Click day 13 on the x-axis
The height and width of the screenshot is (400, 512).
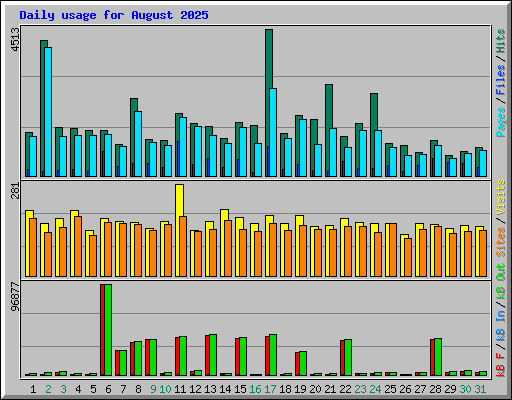click(210, 389)
